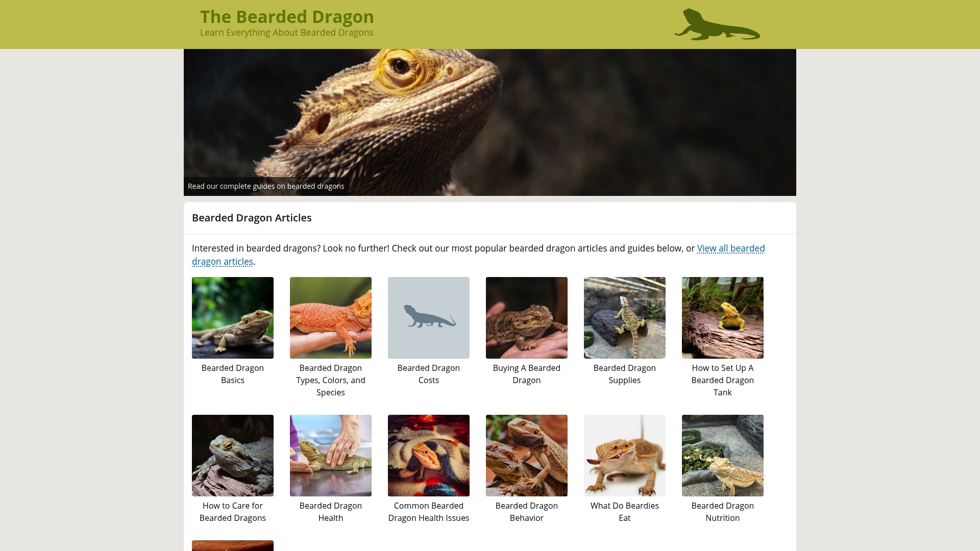The width and height of the screenshot is (980, 551).
Task: Follow the 'View all bearded dragon articles' link
Action: (x=730, y=248)
